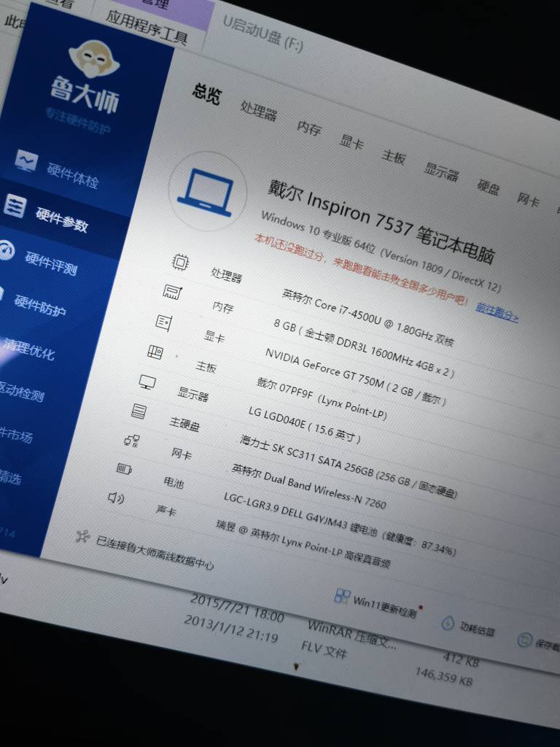Open 硬件防护 in the sidebar
This screenshot has width=560, height=747.
40,305
